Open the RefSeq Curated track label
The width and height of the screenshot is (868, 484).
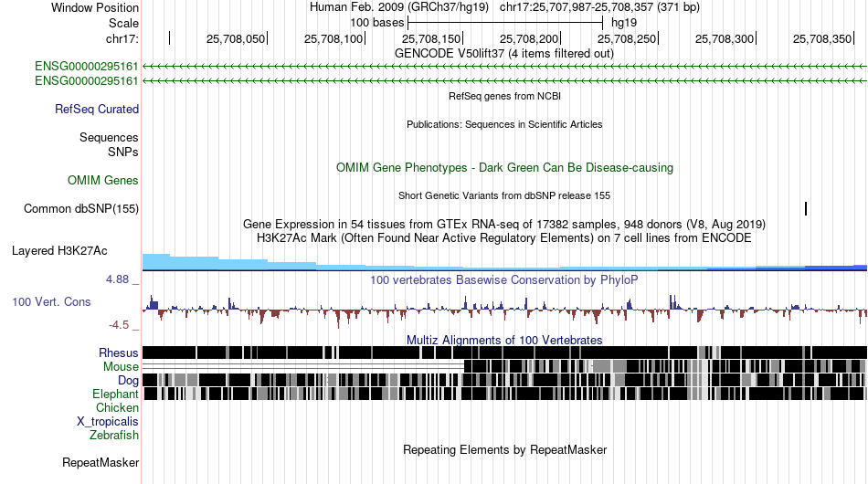click(96, 109)
